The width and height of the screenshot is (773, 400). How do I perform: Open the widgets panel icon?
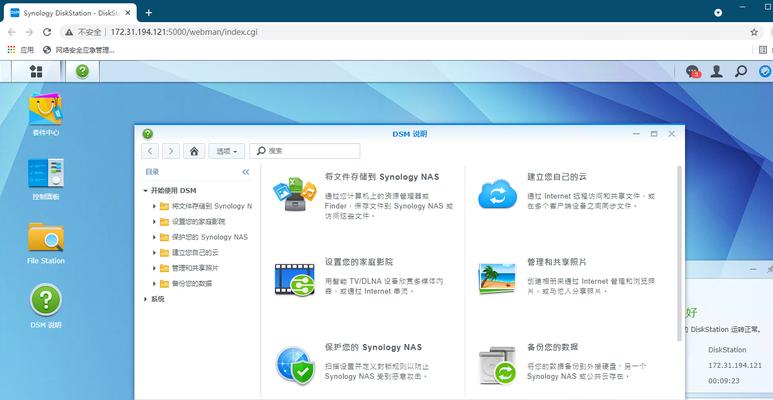pyautogui.click(x=765, y=72)
